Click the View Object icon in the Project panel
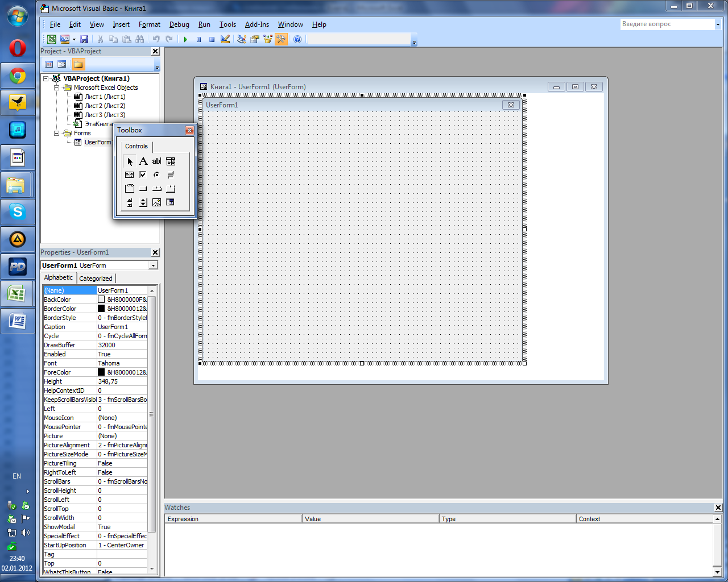Viewport: 728px width, 582px height. [62, 64]
